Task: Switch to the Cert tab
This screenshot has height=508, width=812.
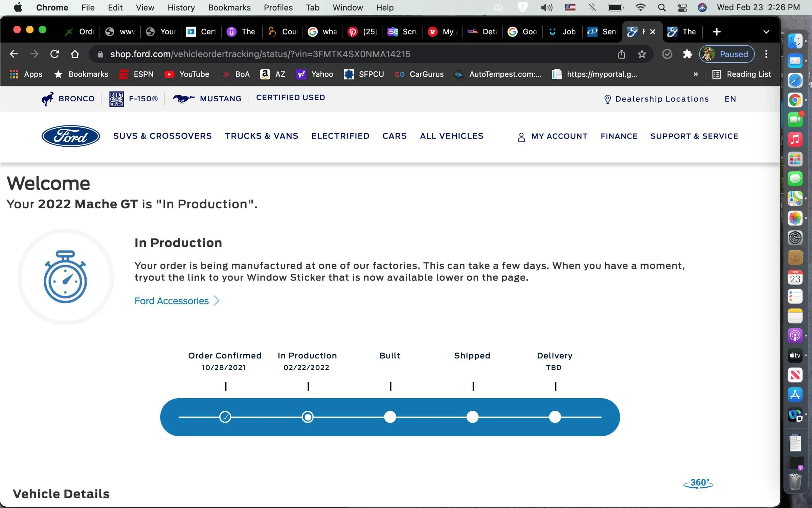Action: pos(201,32)
